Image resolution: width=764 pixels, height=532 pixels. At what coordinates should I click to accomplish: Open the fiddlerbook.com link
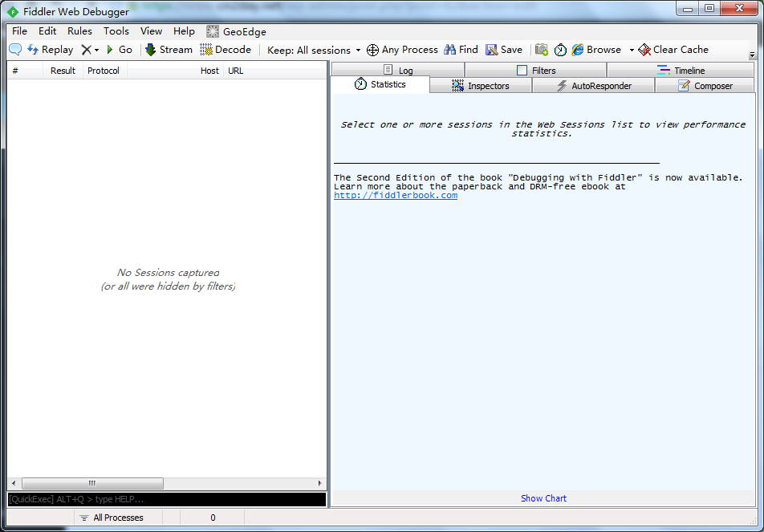pyautogui.click(x=396, y=195)
